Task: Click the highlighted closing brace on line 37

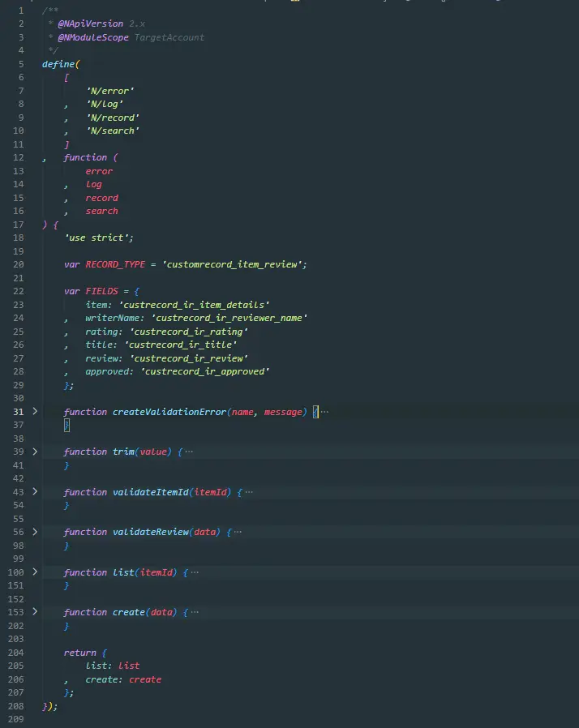Action: click(66, 426)
